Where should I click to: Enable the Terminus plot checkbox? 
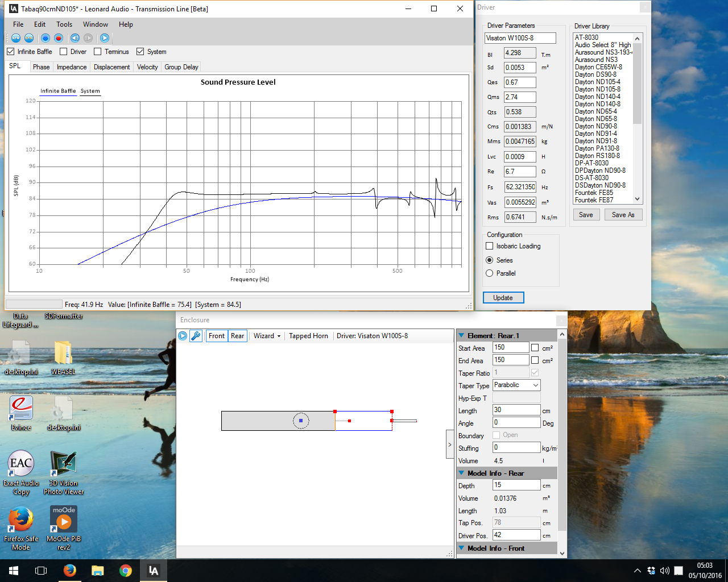click(x=98, y=52)
